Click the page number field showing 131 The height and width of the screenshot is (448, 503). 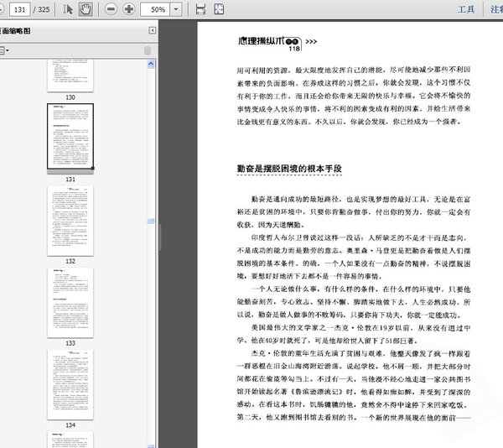click(19, 9)
